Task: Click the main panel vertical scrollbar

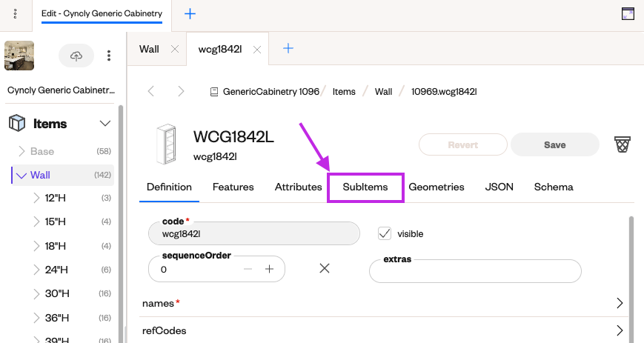Action: (x=631, y=279)
